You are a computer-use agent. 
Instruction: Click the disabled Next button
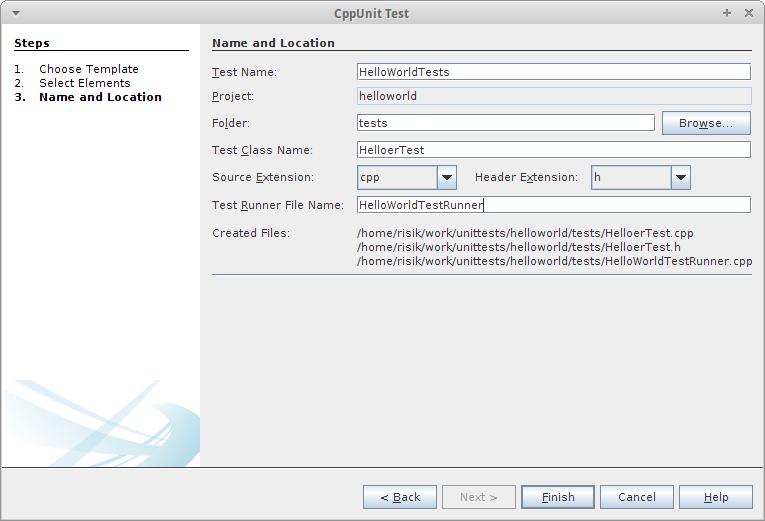[479, 497]
